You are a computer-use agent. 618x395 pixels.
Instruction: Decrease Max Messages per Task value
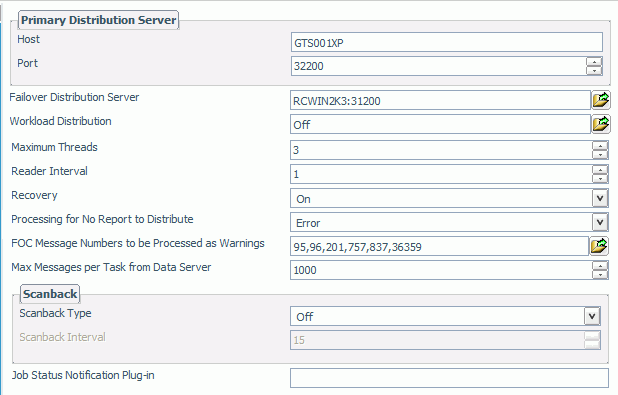click(x=600, y=275)
